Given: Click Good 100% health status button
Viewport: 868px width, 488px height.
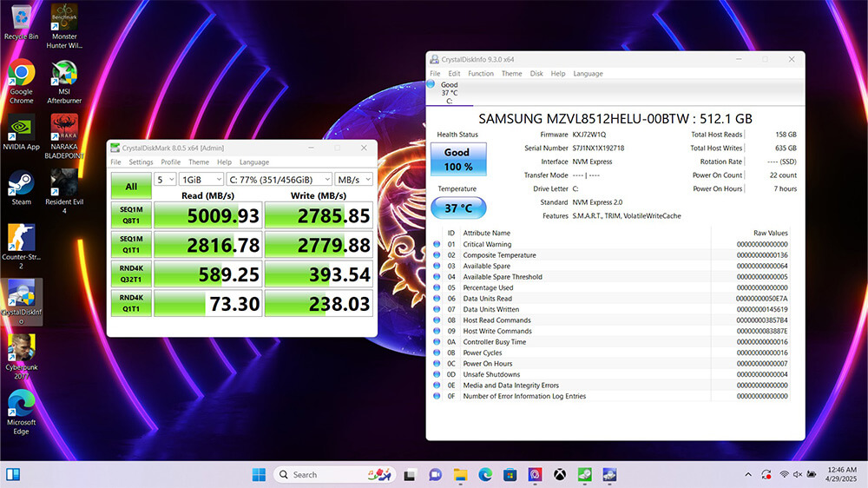Looking at the screenshot, I should (458, 160).
